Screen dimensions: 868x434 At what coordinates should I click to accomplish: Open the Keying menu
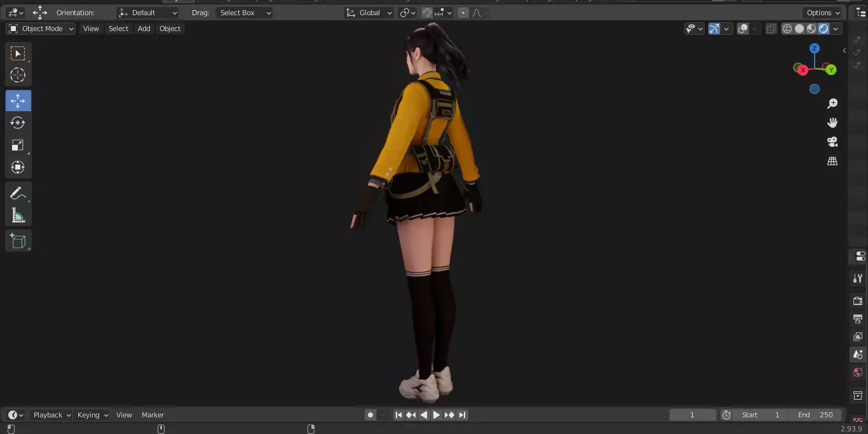click(92, 415)
